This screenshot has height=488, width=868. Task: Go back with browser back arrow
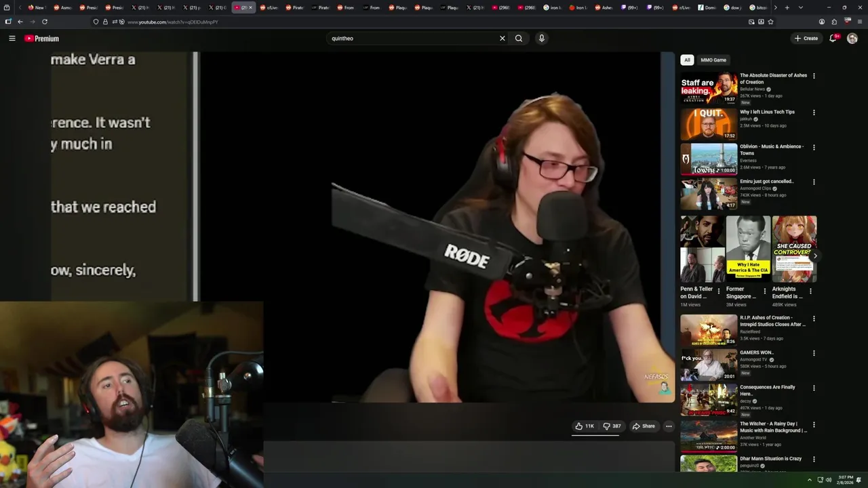[20, 22]
